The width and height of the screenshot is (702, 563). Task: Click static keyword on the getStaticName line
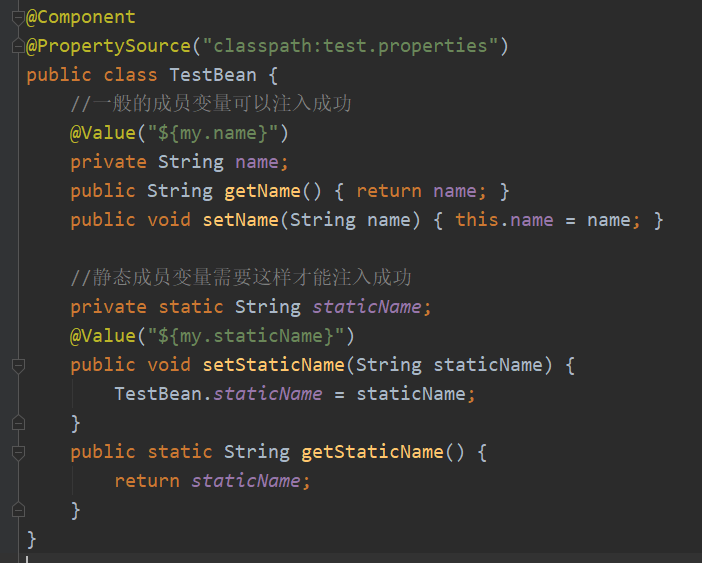[x=180, y=452]
